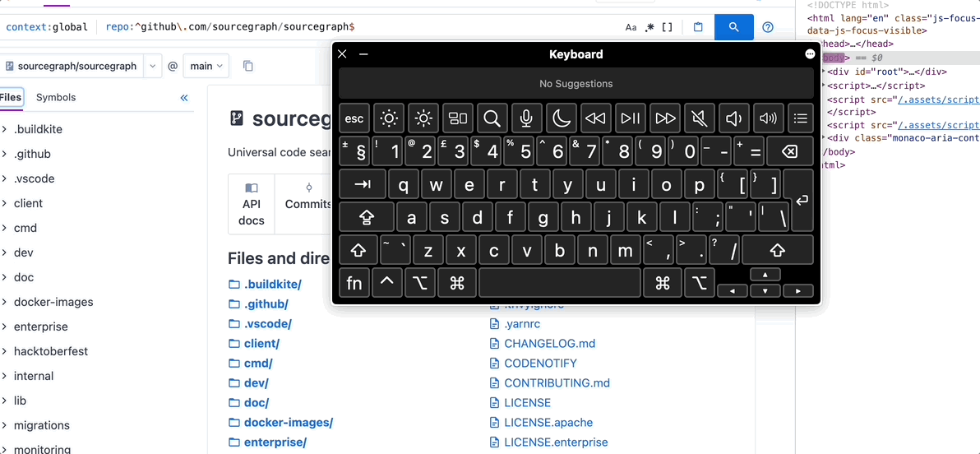Expand the .vscode tree folder
This screenshot has width=980, height=454.
pyautogui.click(x=4, y=178)
